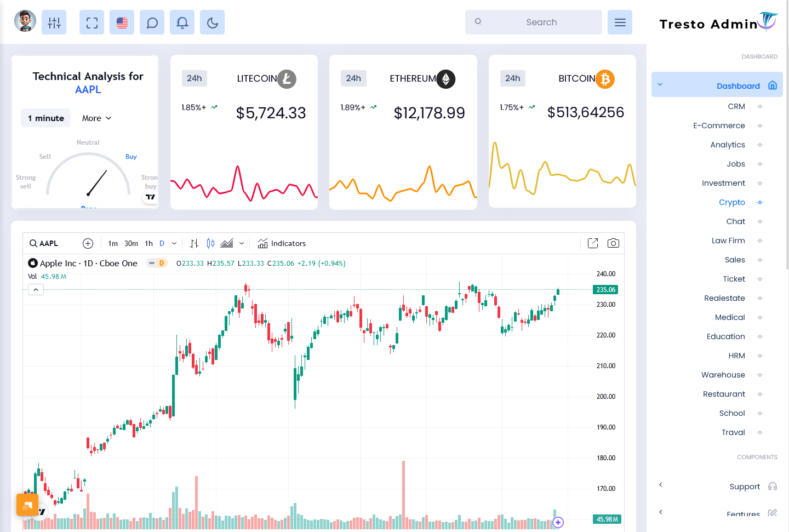
Task: Open the Warehouse dashboard
Action: coord(723,375)
